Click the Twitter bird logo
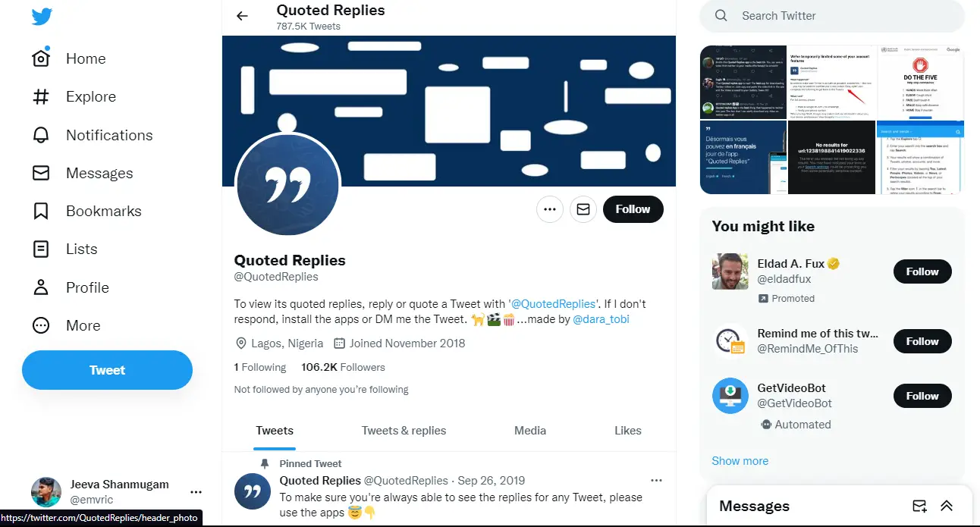The height and width of the screenshot is (527, 980). point(42,16)
